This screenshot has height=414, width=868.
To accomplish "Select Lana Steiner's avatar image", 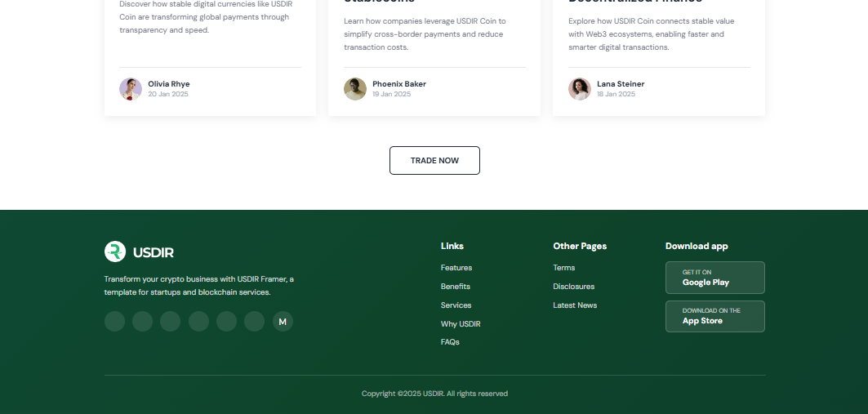I will click(x=580, y=89).
